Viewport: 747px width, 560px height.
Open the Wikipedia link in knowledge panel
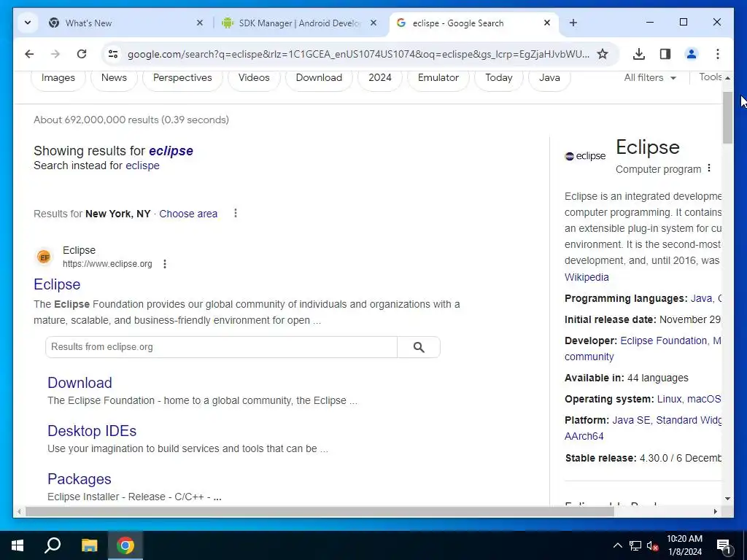pyautogui.click(x=587, y=277)
